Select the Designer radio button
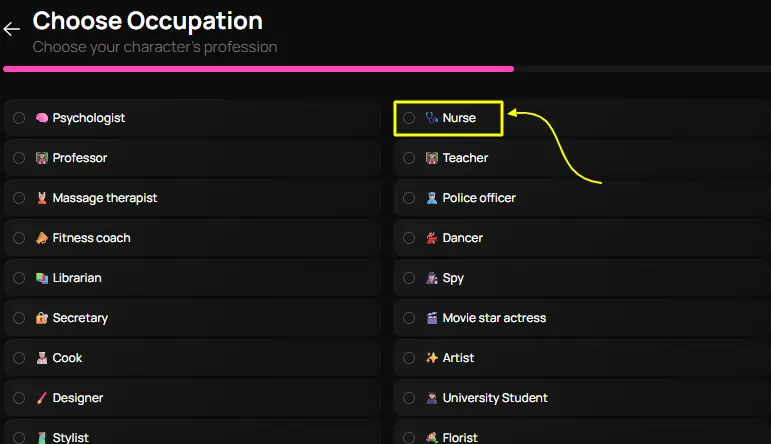The width and height of the screenshot is (771, 444). (19, 398)
